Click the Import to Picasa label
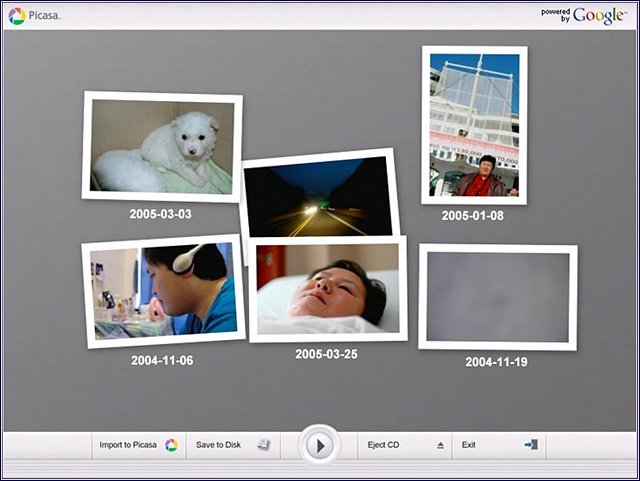This screenshot has height=481, width=640. (128, 445)
